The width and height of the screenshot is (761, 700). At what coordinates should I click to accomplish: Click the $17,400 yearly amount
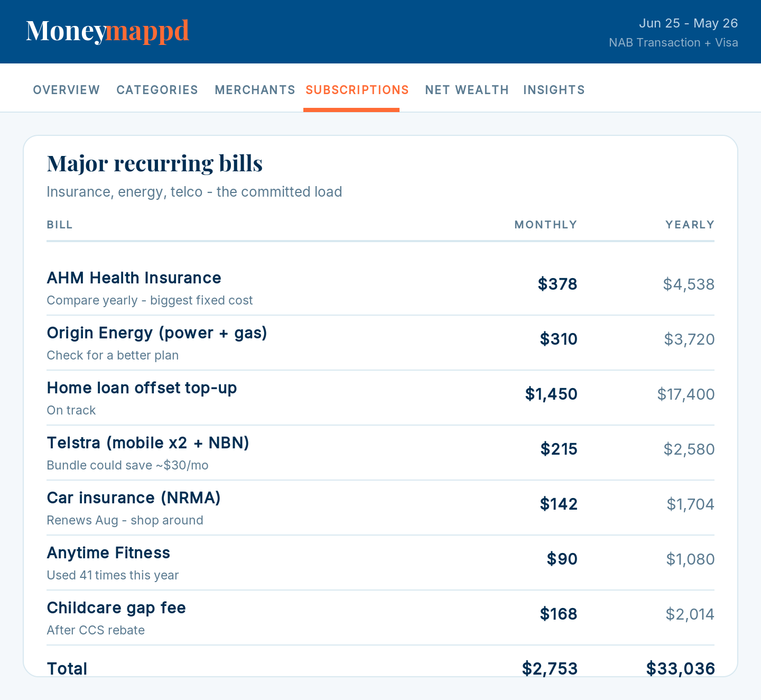click(686, 394)
